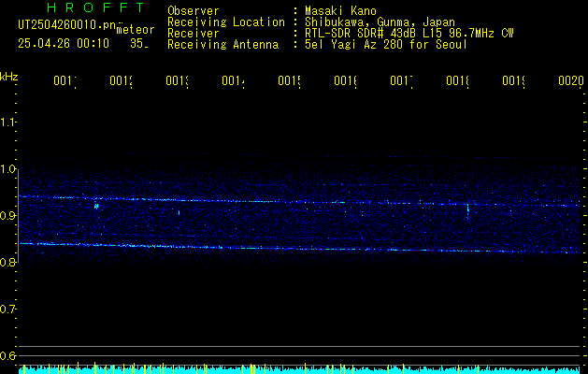Select the location Shibukawa, Gunma, Japan
Viewport: 588px width, 374px height.
pos(380,22)
